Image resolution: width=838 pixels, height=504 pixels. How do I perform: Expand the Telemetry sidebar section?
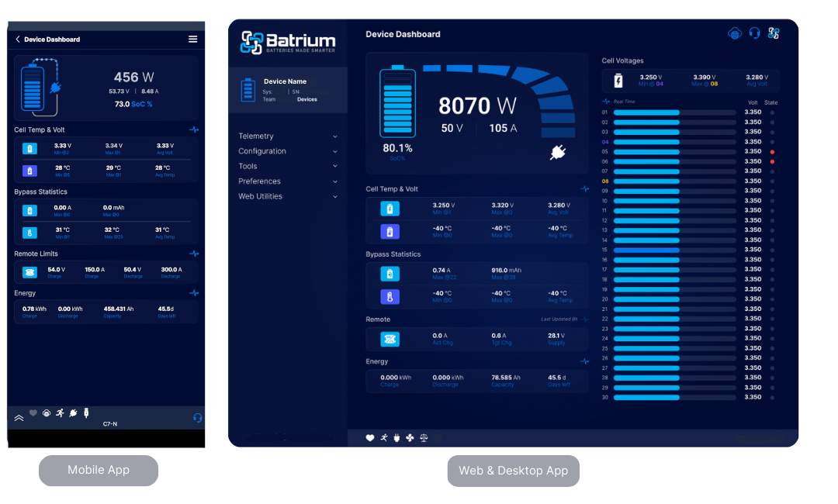pyautogui.click(x=287, y=136)
